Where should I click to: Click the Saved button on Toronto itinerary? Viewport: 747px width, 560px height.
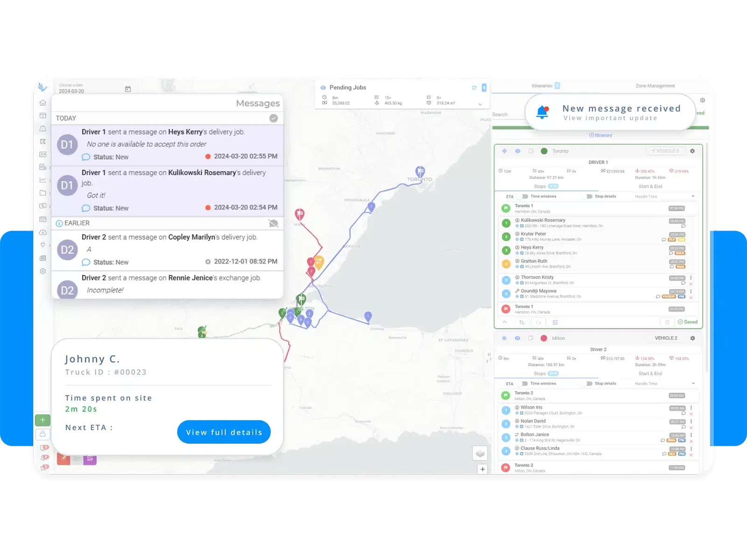tap(687, 322)
